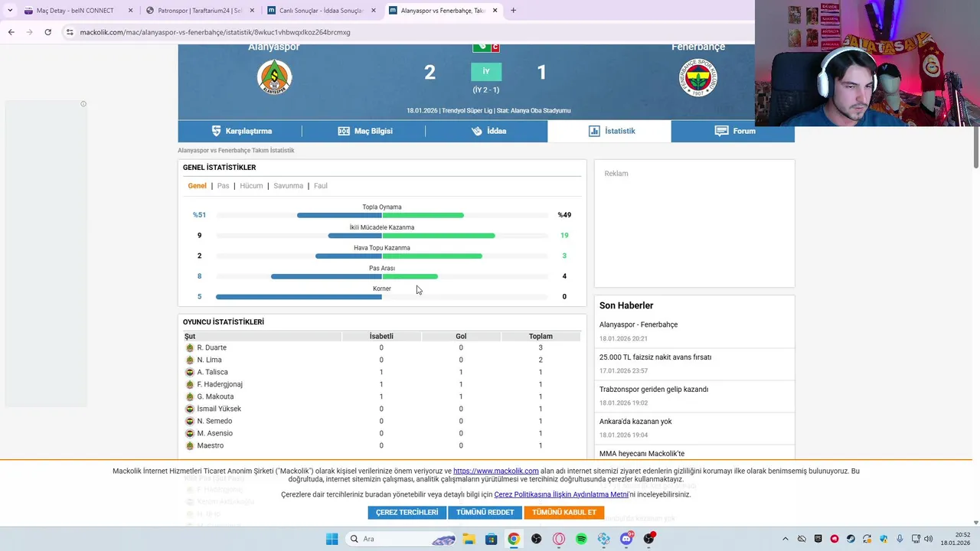Open the Maç Bilgisi section
980x551 pixels.
[x=365, y=131]
